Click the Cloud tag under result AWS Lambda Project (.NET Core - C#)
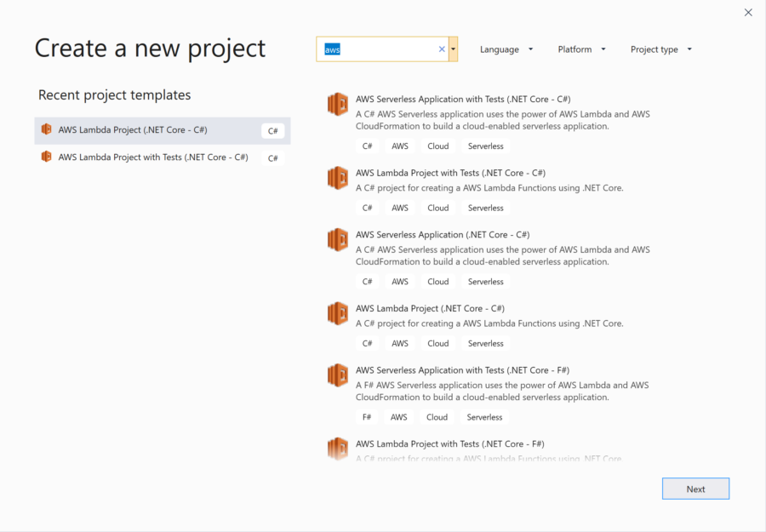Screen dimensions: 766x532 coord(437,343)
